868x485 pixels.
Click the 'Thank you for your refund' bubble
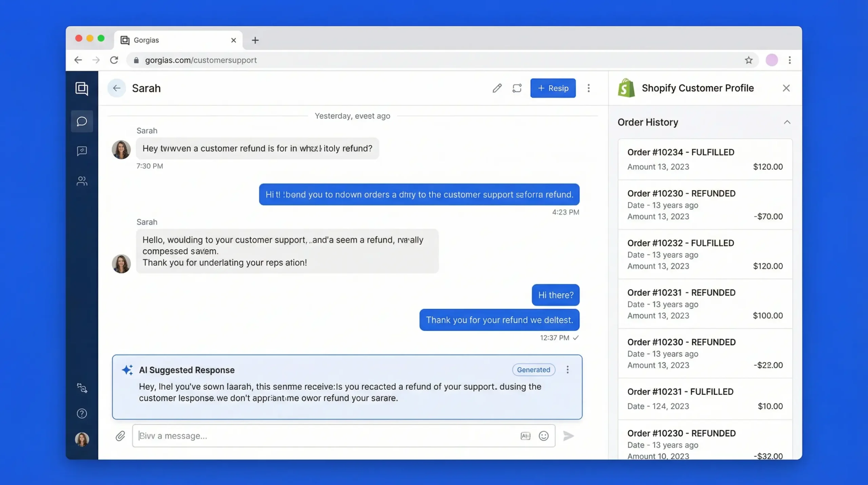point(499,320)
